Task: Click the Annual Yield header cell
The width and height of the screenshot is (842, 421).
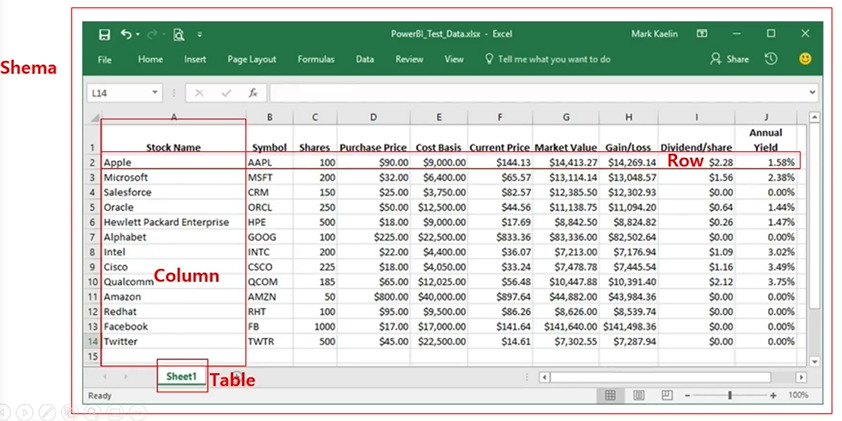Action: click(x=766, y=140)
